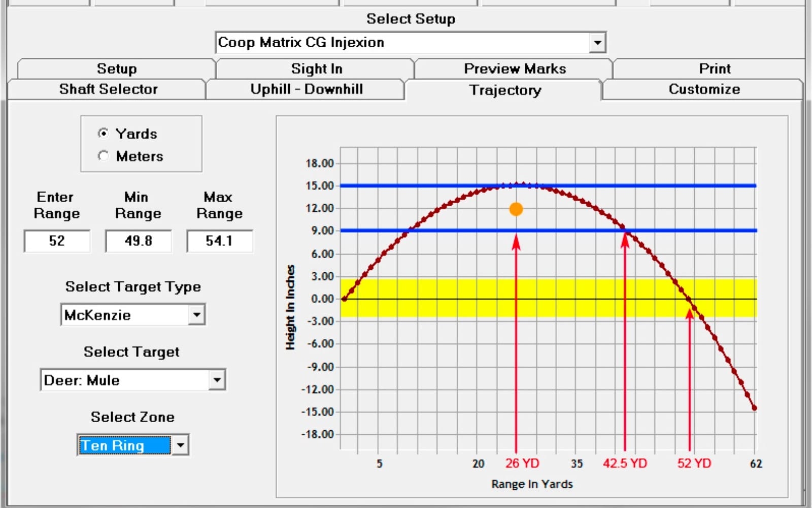
Task: Click the Min Range value field
Action: click(138, 241)
